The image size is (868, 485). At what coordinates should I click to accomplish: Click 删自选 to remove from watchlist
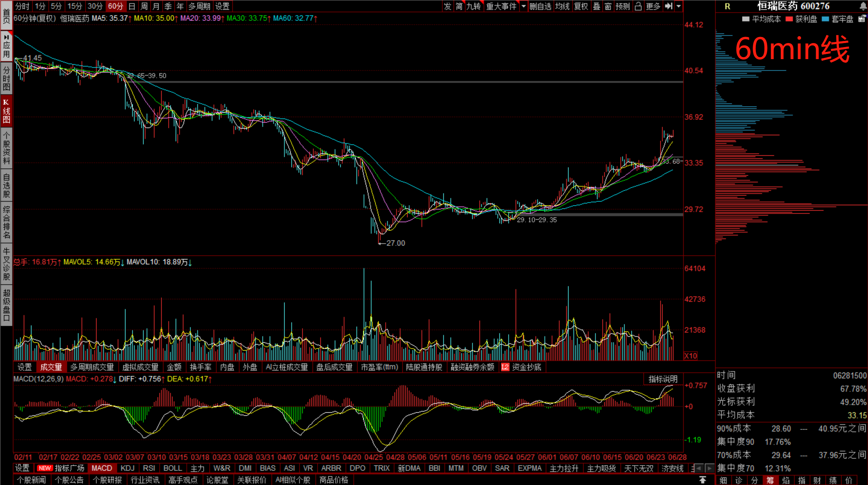540,6
